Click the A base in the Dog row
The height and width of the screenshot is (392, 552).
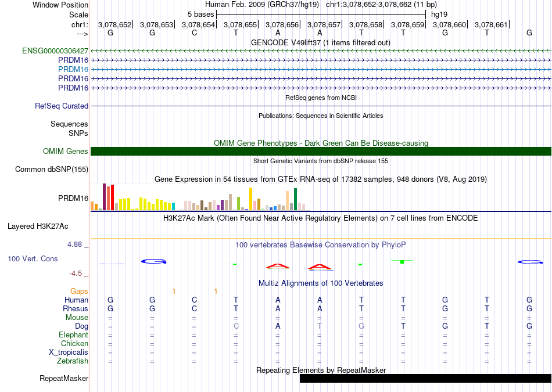[278, 326]
